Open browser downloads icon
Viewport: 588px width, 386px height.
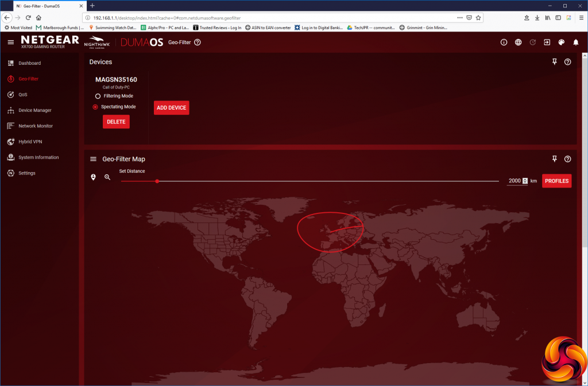[x=537, y=18]
